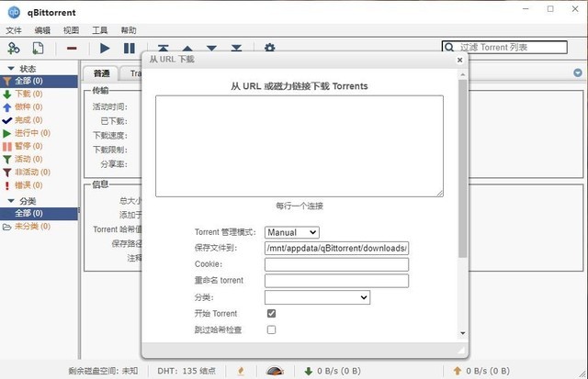Select the 普通 tab
Image resolution: width=588 pixels, height=379 pixels.
[101, 73]
